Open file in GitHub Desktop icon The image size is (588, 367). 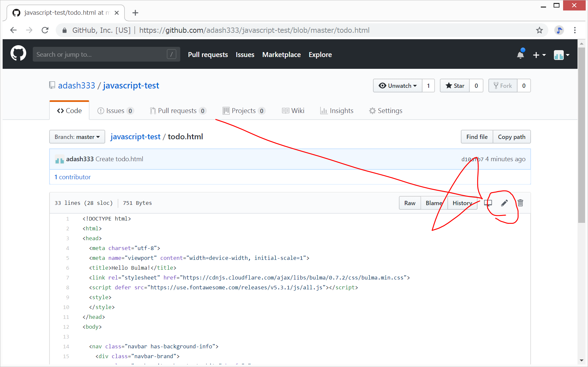point(488,203)
